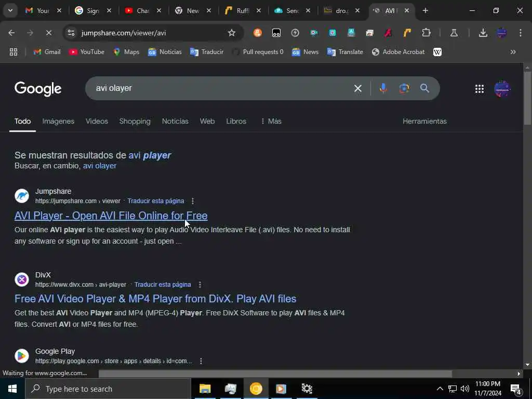
Task: Open the YouTube bookmark
Action: coord(87,52)
